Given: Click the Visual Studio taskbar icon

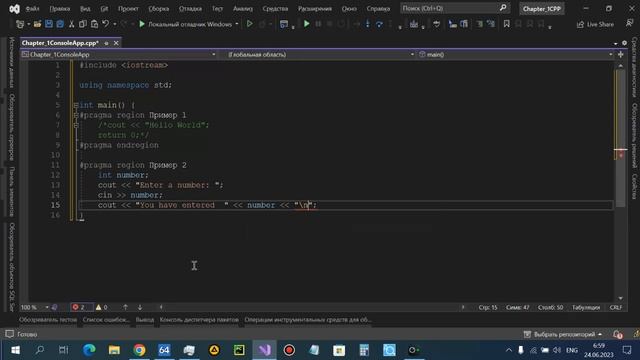Looking at the screenshot, I should pyautogui.click(x=264, y=350).
